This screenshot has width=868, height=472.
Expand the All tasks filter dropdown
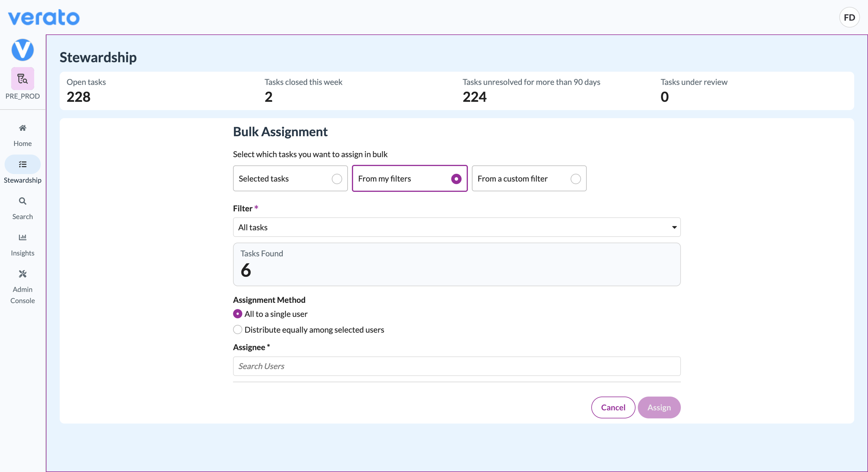(x=457, y=227)
